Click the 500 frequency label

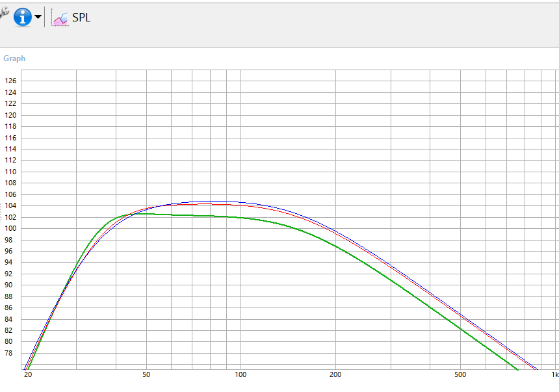460,374
